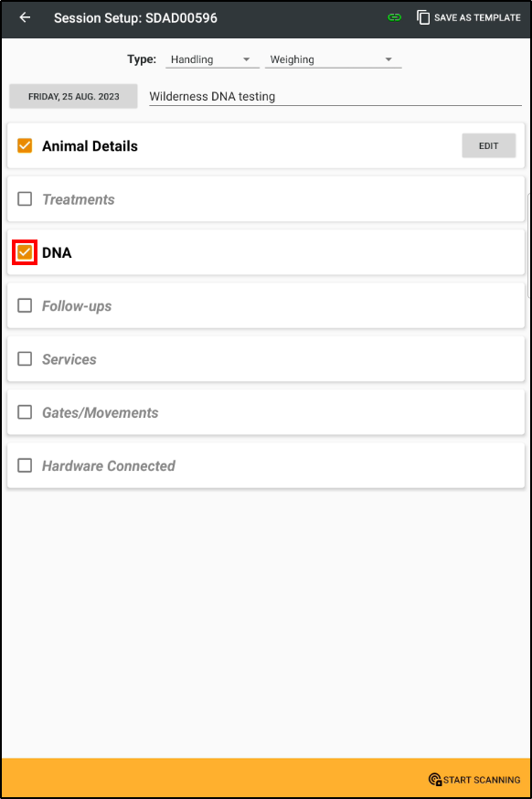Click the orange START SCANNING bar
The height and width of the screenshot is (799, 532).
click(x=266, y=779)
